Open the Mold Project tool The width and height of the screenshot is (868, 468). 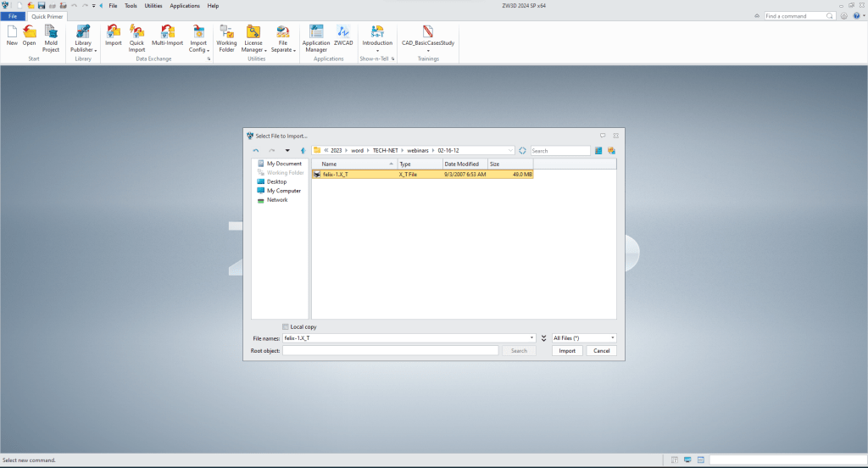(x=51, y=38)
